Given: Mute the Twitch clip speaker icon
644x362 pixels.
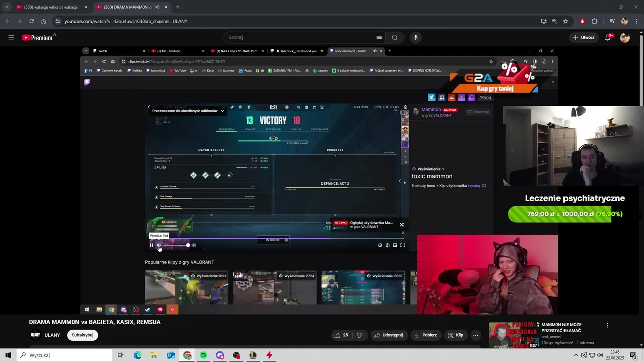Looking at the screenshot, I should [x=159, y=245].
